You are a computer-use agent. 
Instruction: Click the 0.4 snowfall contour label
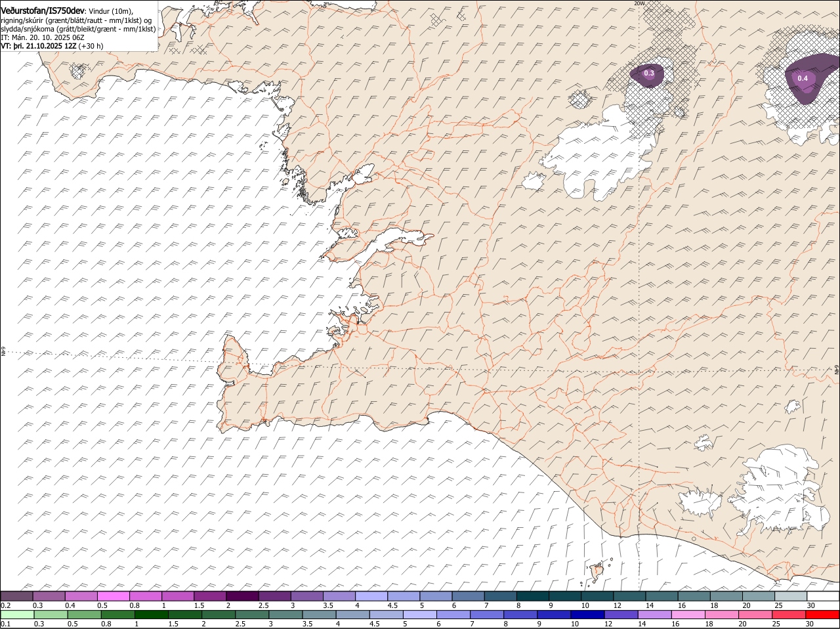click(803, 78)
